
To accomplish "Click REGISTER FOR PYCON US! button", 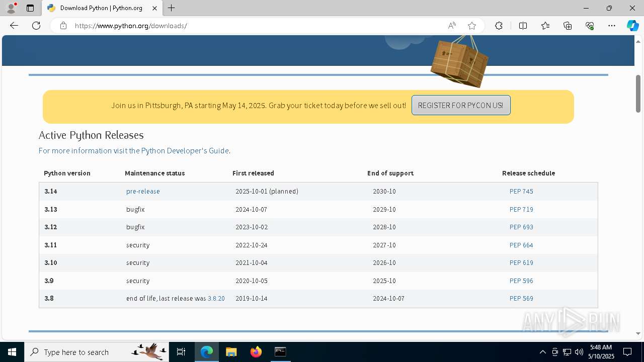I will pos(461,105).
